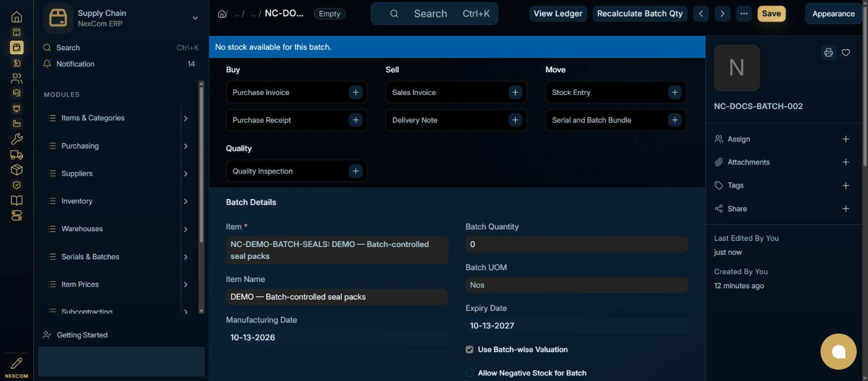868x381 pixels.
Task: Add new Delivery Note with plus
Action: coord(515,120)
